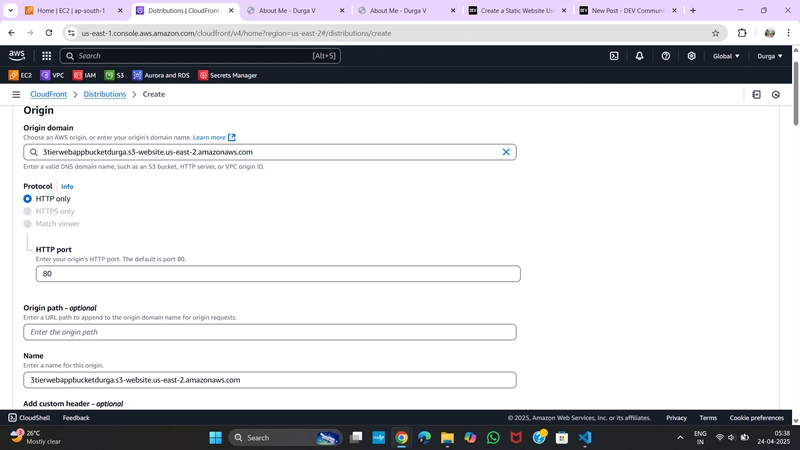The image size is (800, 450).
Task: Open the AWS services grid menu
Action: tap(46, 56)
